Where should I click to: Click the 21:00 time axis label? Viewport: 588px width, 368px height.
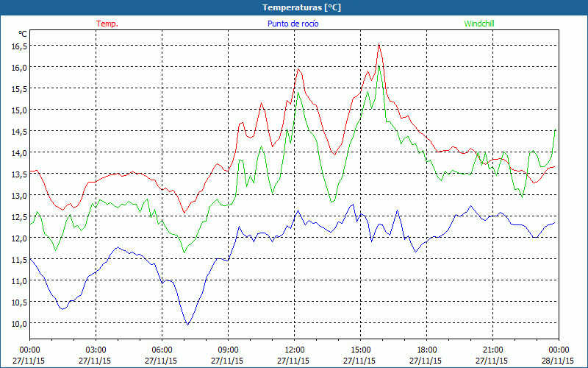(492, 350)
